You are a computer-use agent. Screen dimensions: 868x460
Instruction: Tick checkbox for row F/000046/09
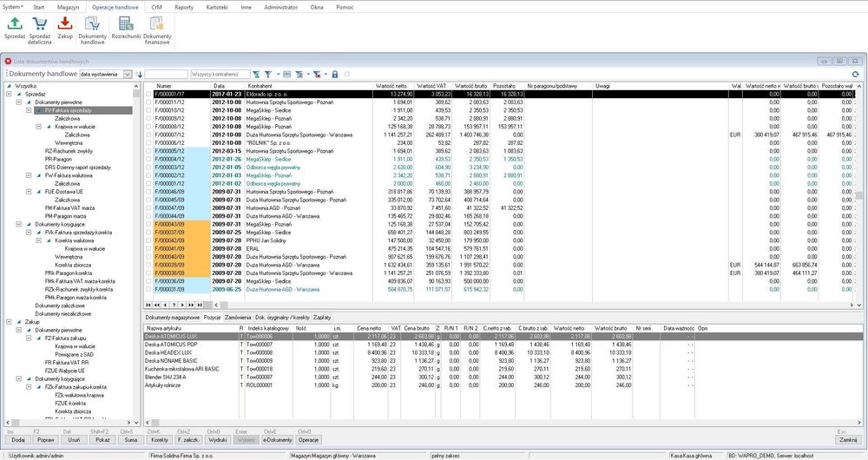(x=148, y=192)
